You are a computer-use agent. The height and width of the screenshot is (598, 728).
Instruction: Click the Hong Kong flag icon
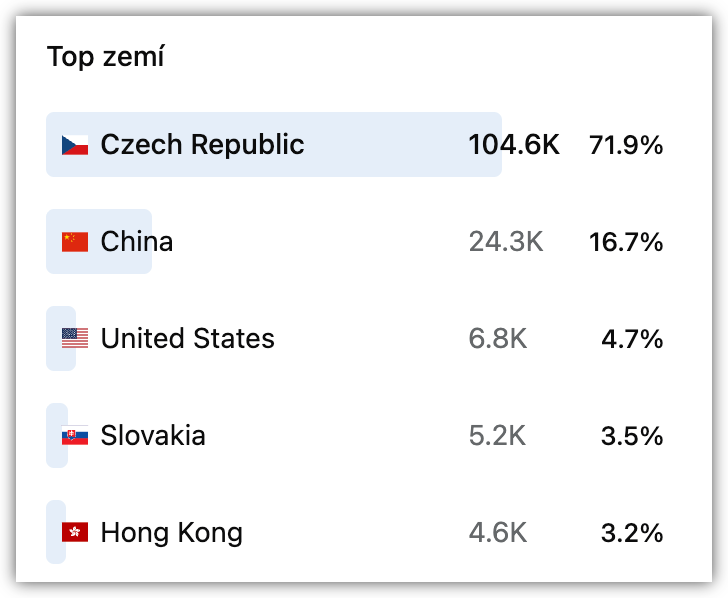[75, 532]
